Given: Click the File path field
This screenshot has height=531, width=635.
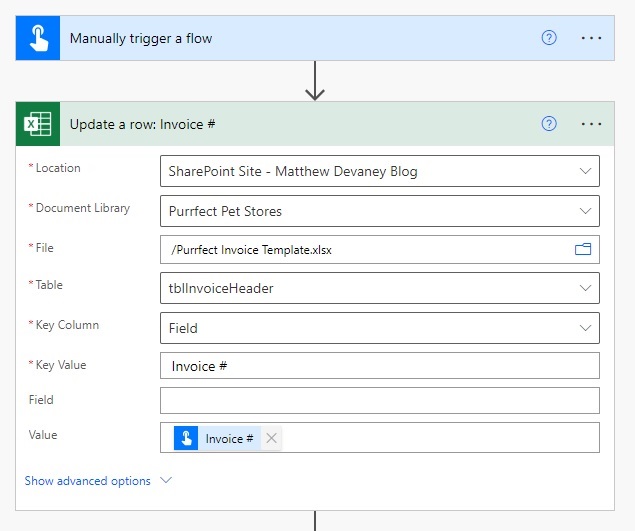Looking at the screenshot, I should pyautogui.click(x=380, y=250).
